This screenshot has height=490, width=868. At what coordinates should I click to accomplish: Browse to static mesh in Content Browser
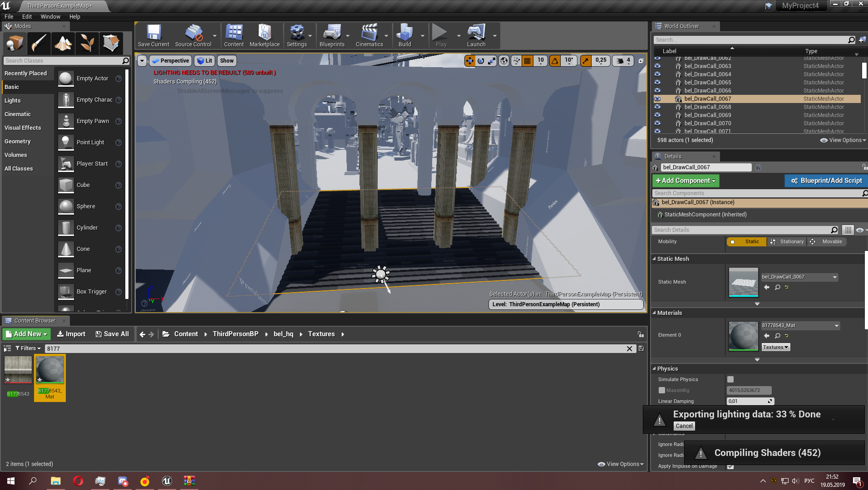[x=778, y=287]
